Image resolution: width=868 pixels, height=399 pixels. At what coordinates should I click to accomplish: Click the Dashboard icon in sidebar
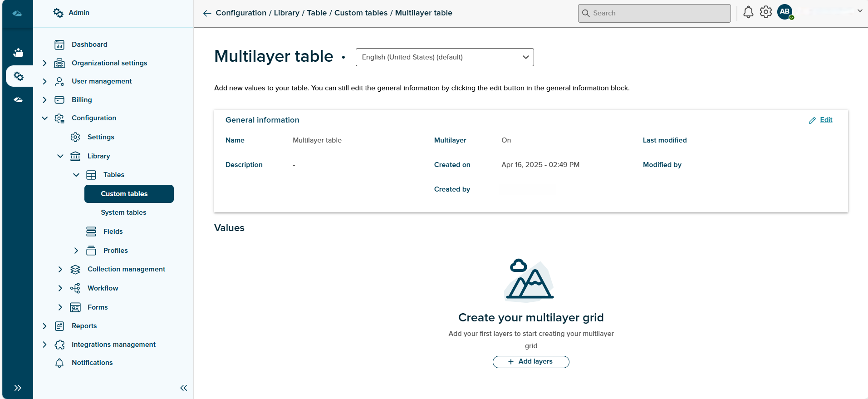(59, 44)
